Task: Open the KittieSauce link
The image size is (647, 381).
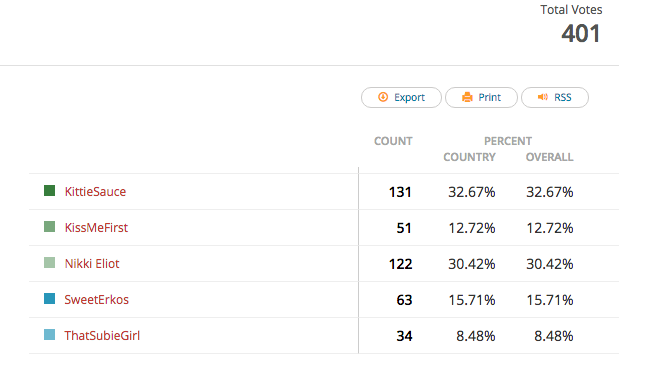Action: (95, 192)
